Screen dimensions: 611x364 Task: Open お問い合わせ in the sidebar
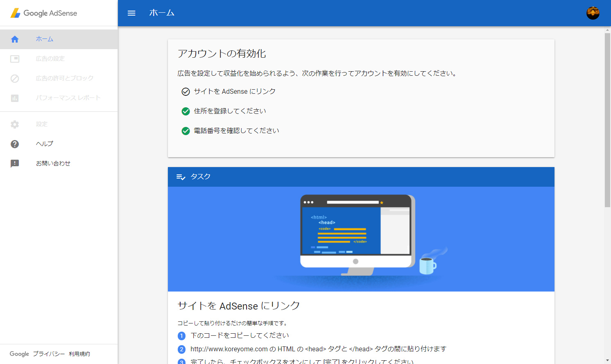(59, 164)
